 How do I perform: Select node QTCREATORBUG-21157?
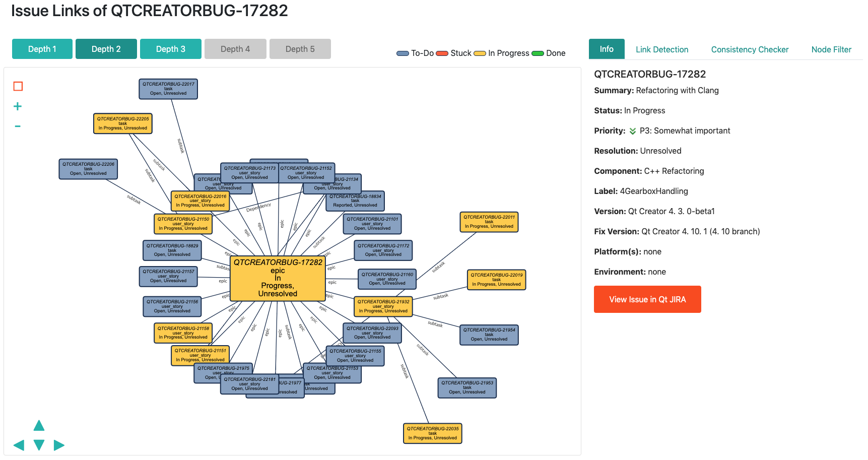pyautogui.click(x=168, y=276)
